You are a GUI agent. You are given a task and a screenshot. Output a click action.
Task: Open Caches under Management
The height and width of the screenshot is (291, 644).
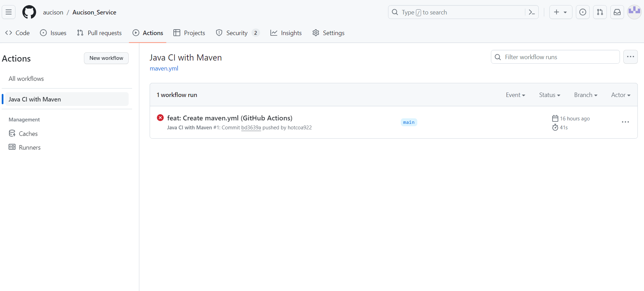(x=28, y=133)
